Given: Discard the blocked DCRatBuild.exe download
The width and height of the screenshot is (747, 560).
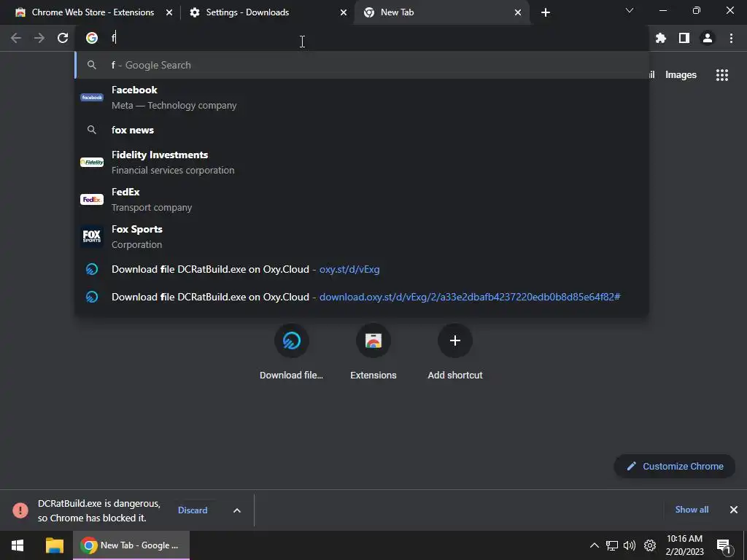Looking at the screenshot, I should [193, 510].
